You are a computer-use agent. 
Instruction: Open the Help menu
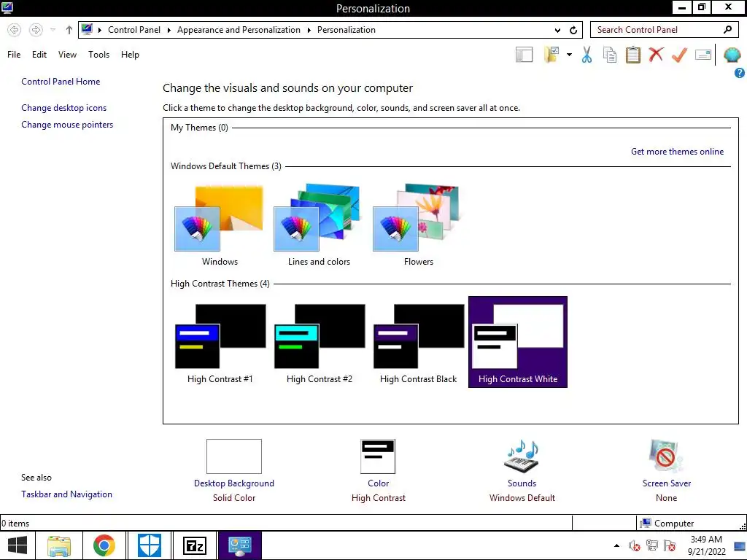pyautogui.click(x=130, y=54)
